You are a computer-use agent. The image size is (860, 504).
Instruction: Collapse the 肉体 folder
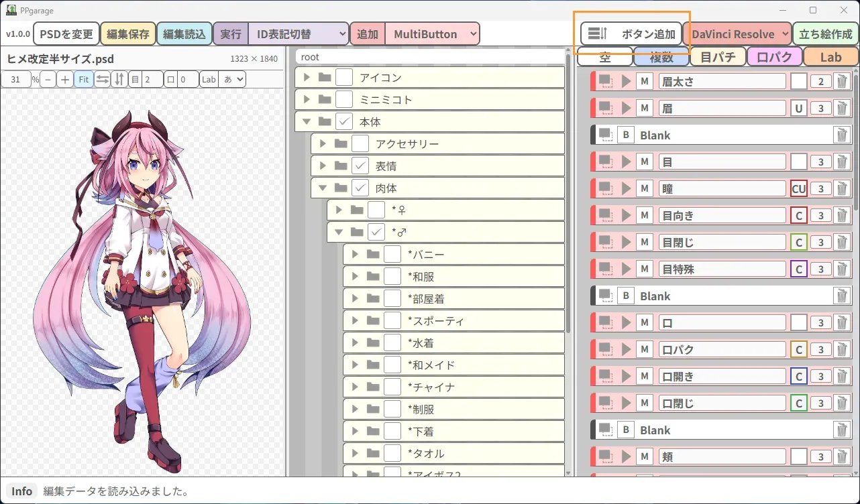[x=323, y=188]
